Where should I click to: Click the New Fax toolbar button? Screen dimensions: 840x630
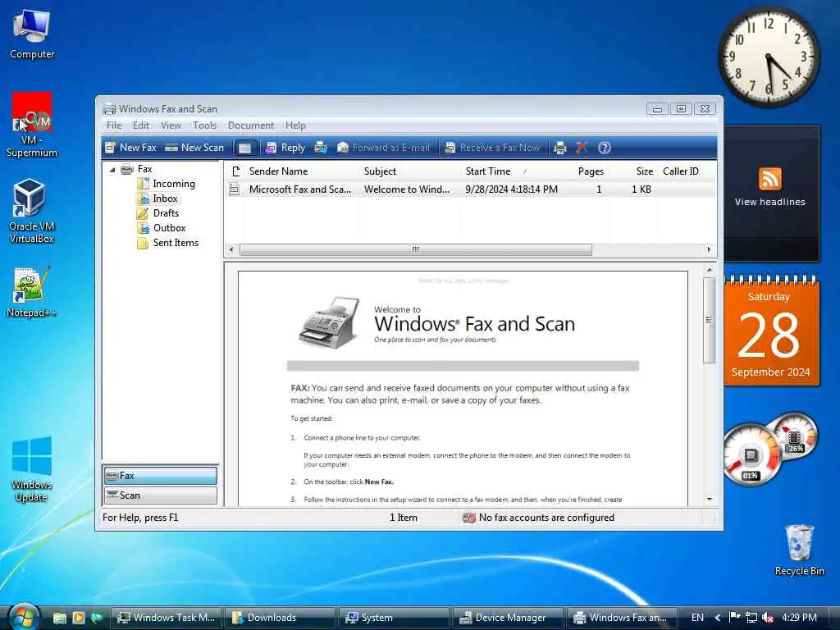click(x=130, y=148)
